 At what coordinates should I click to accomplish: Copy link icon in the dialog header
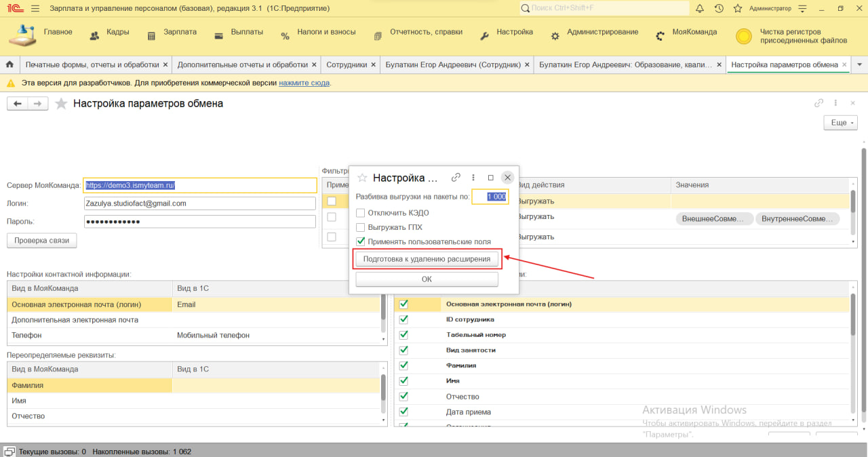[x=456, y=178]
